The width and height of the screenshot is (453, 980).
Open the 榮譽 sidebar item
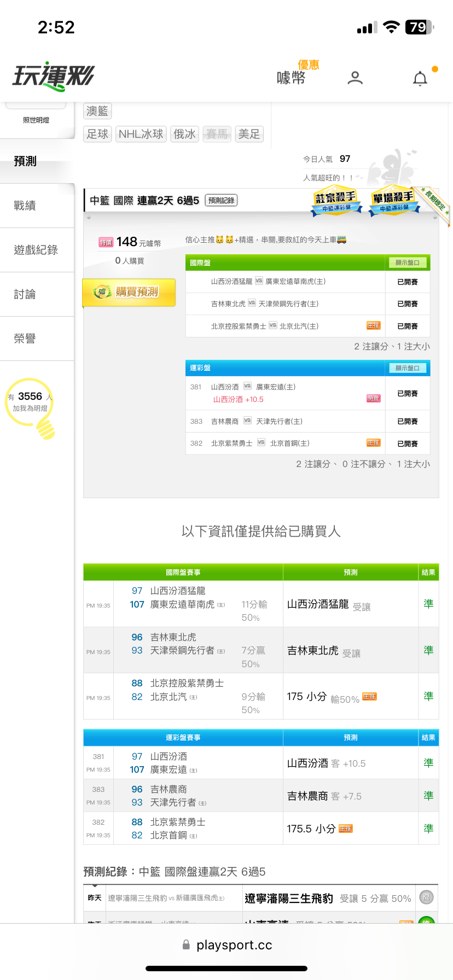tap(37, 339)
